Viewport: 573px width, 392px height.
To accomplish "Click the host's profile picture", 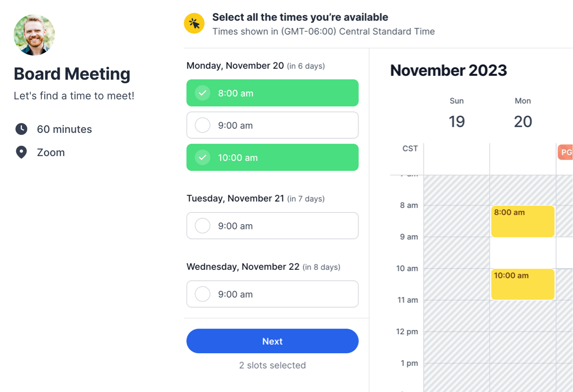I will click(34, 35).
